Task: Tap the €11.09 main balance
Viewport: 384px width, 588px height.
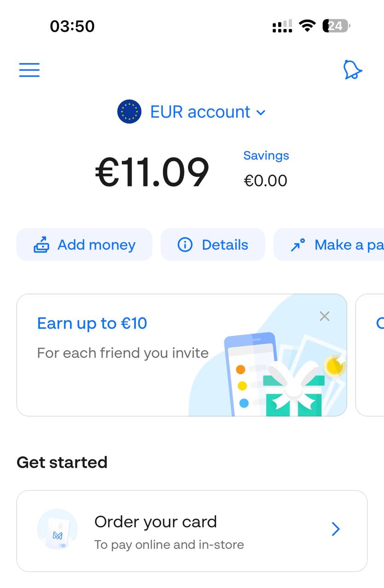Action: (152, 172)
